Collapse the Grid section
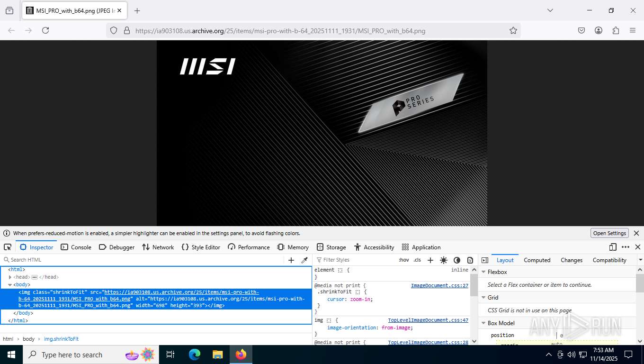Viewport: 644px width, 364px height. 483,298
